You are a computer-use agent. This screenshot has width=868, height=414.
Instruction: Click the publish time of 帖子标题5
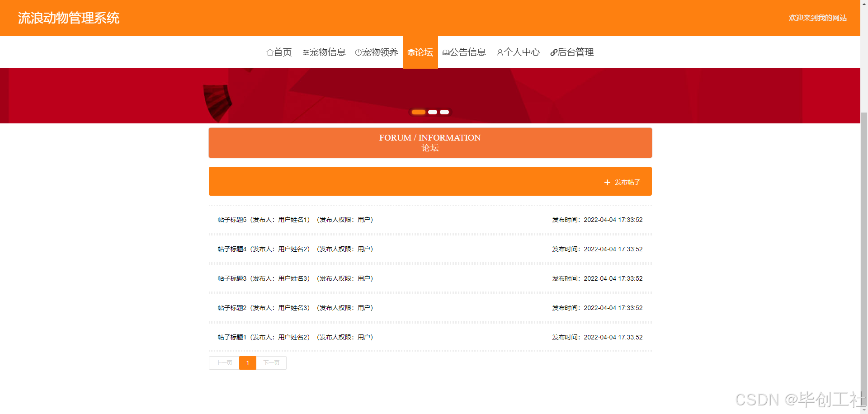coord(597,220)
